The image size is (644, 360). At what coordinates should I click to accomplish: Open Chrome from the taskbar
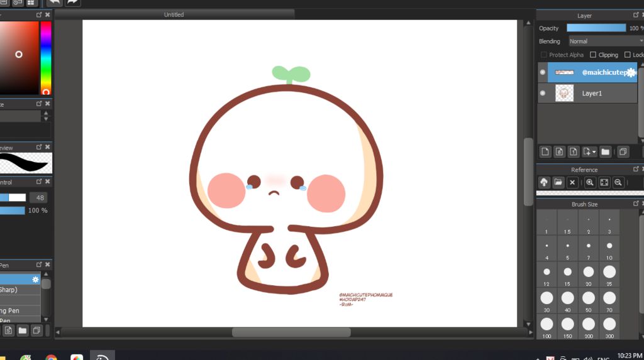(x=52, y=358)
